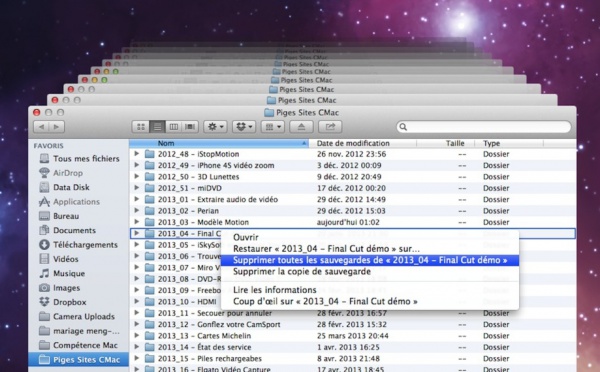The width and height of the screenshot is (600, 372).
Task: Expand the 2012_48 – iStopMotion folder
Action: point(137,154)
